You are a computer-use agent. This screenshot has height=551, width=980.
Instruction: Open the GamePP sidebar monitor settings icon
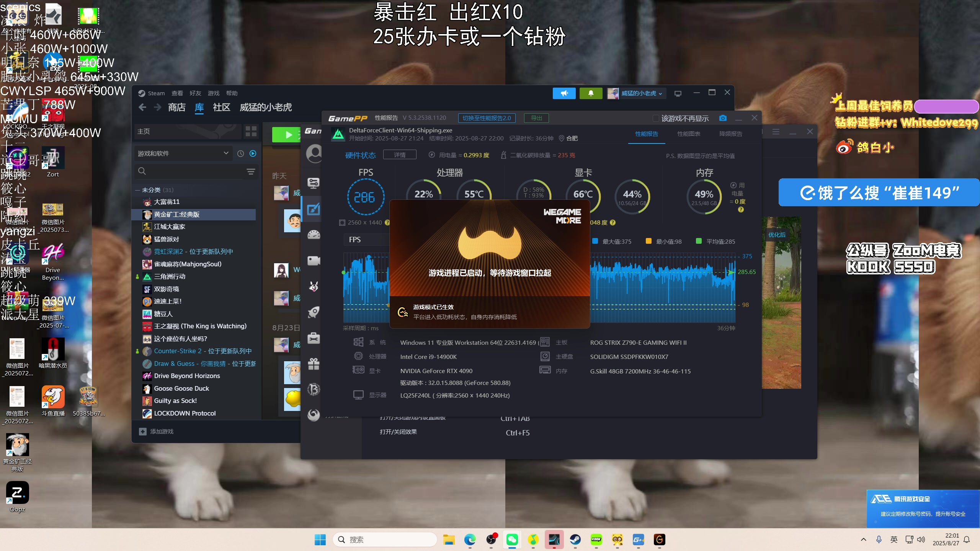pos(314,183)
